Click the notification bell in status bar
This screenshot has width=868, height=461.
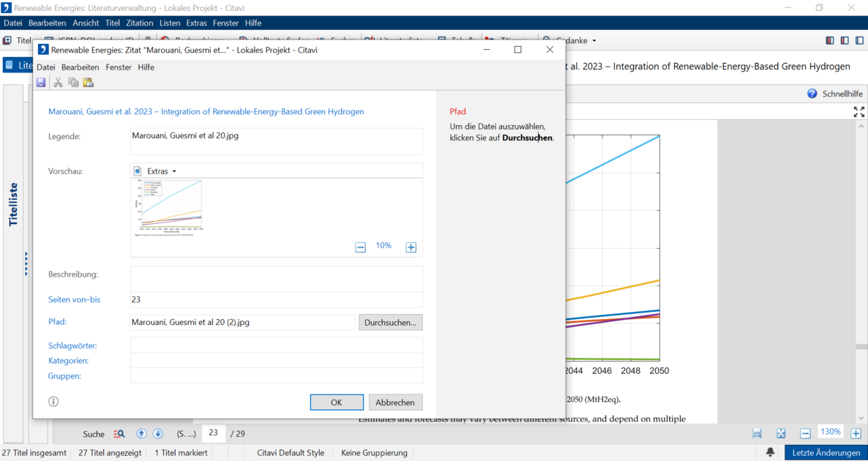[x=770, y=452]
